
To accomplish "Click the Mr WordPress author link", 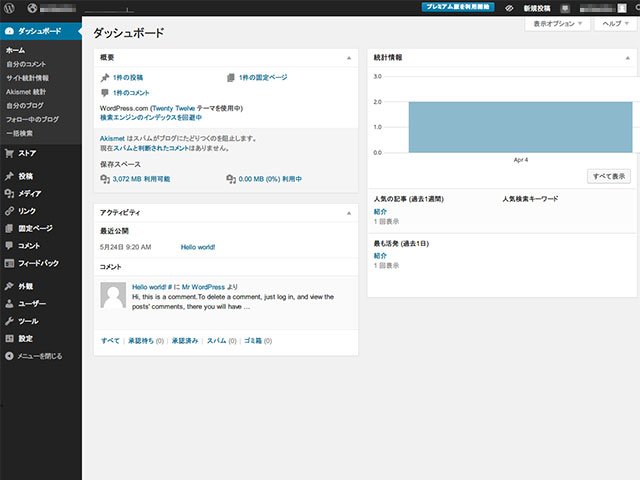I will [203, 287].
